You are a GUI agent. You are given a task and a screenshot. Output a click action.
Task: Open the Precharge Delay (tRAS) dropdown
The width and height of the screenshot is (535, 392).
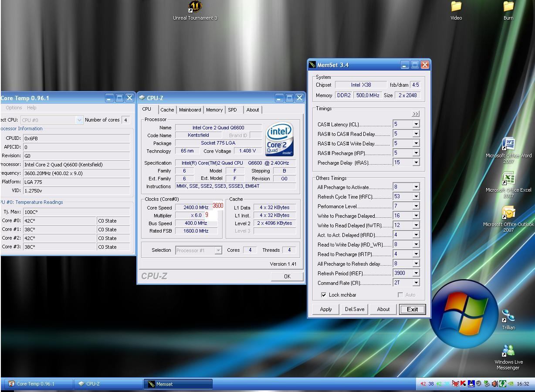click(416, 162)
